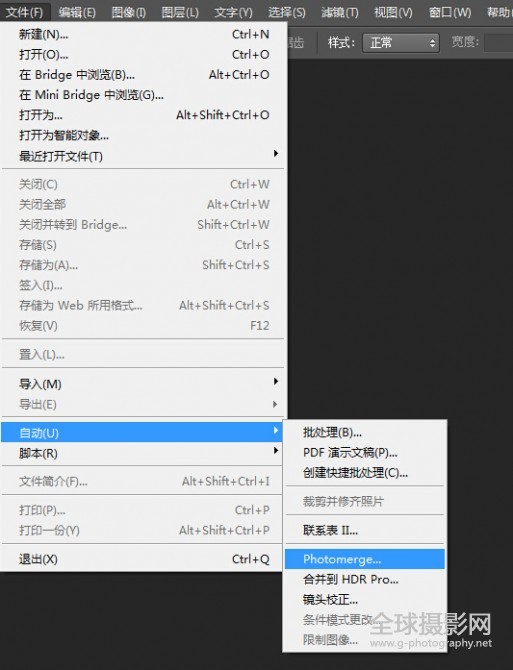The image size is (513, 670).
Task: Click 打开(O)... menu entry
Action: [143, 55]
